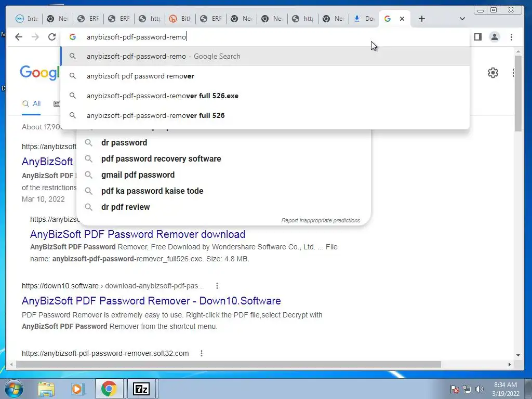532x399 pixels.
Task: Open 'AnyBizSoft PDF Password Remover - Down10.Software' result
Action: [x=151, y=301]
